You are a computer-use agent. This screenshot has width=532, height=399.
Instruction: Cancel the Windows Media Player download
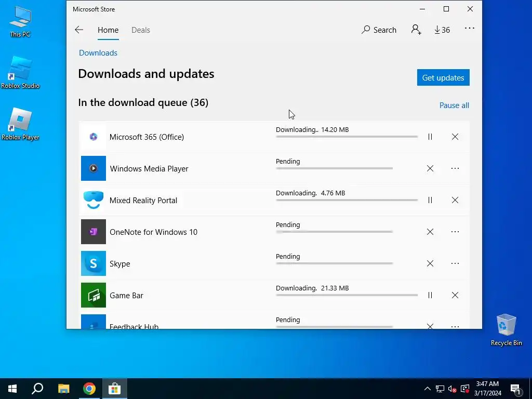[430, 168]
